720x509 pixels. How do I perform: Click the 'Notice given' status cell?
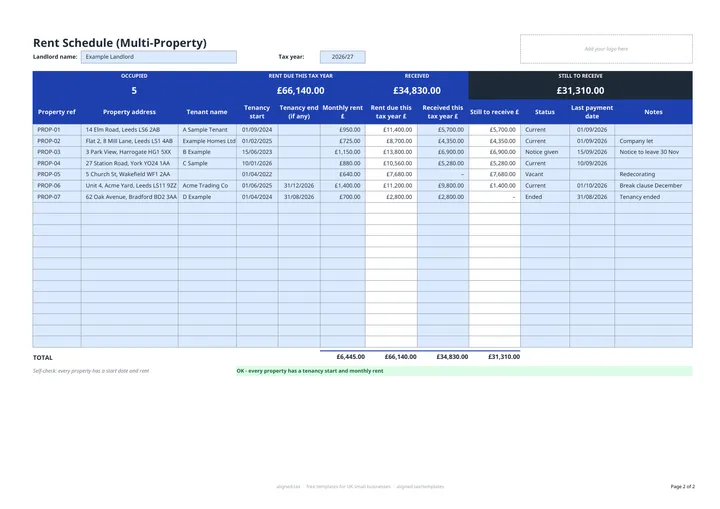(545, 152)
